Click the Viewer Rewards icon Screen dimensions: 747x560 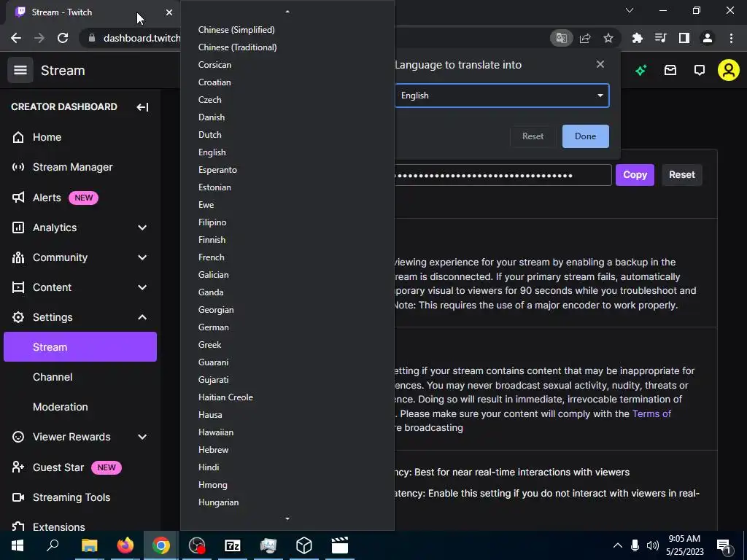[18, 437]
